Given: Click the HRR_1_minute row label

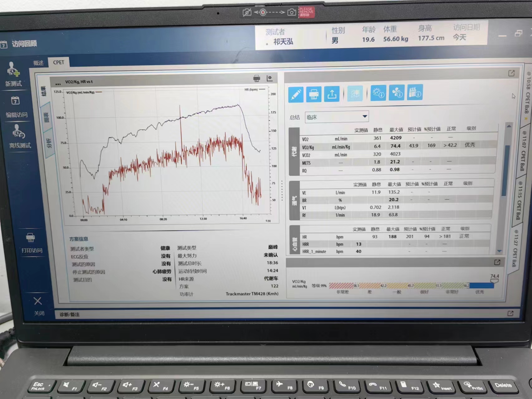Looking at the screenshot, I should 314,251.
